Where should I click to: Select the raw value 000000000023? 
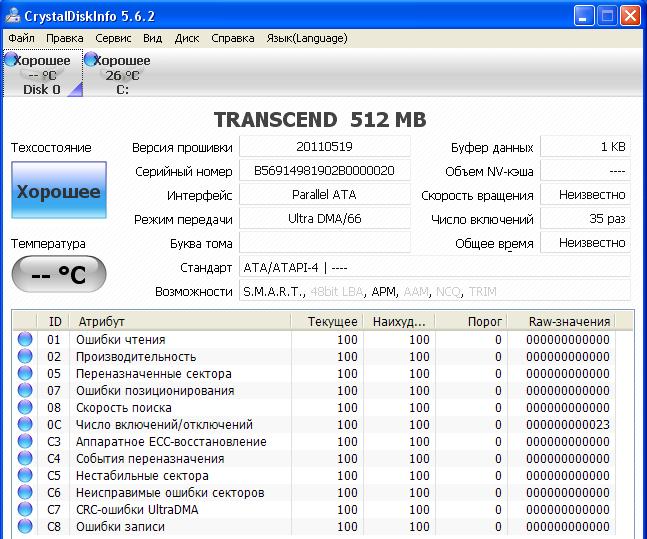(568, 424)
